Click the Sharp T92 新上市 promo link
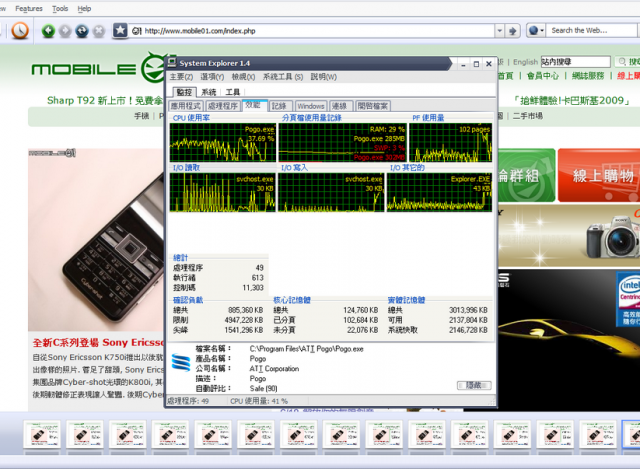Viewport: 640px width, 469px height. [105, 100]
